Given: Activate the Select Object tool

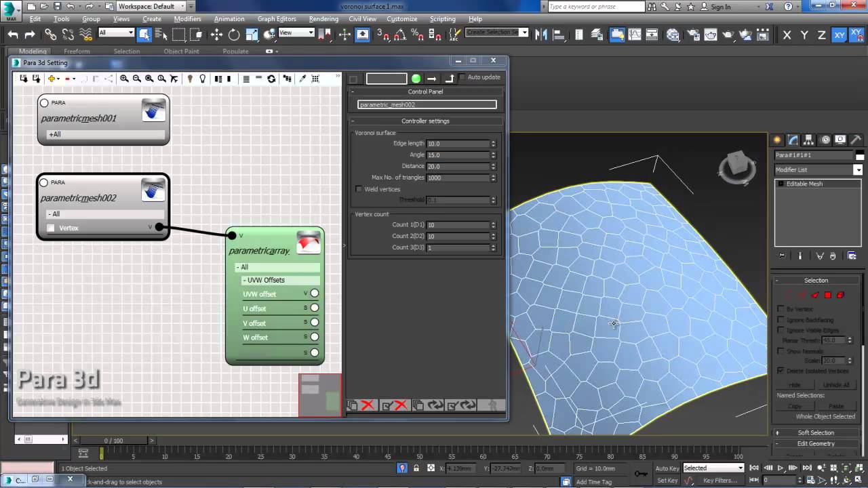Looking at the screenshot, I should [145, 35].
